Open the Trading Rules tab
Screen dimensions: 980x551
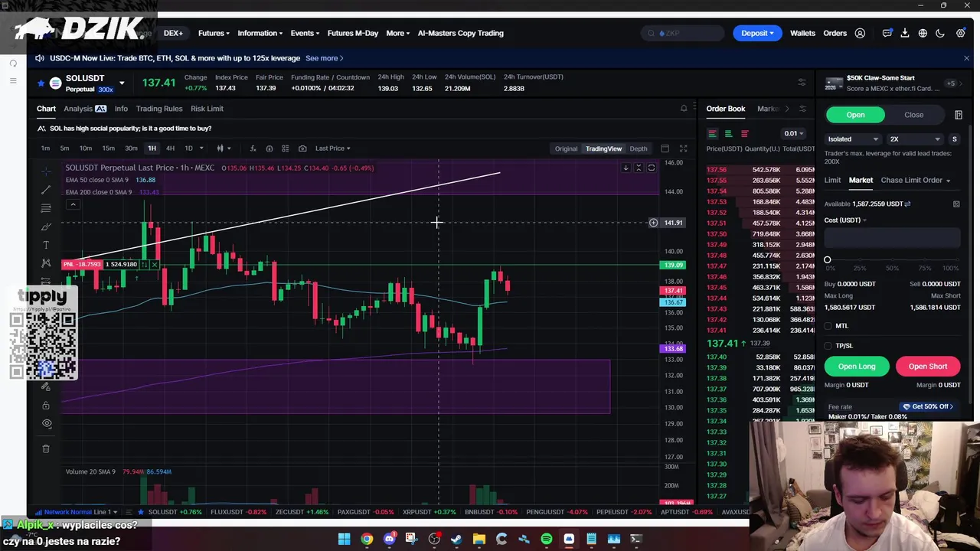pyautogui.click(x=159, y=109)
